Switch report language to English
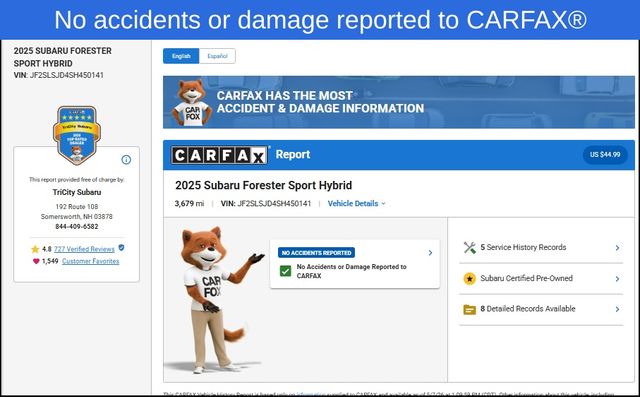Viewport: 640px width, 397px height. (181, 56)
